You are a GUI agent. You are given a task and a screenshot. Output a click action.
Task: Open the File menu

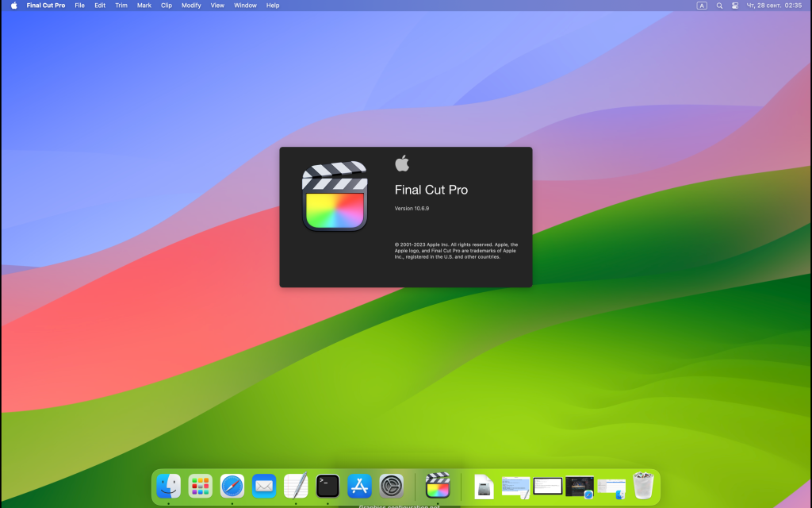[x=79, y=6]
